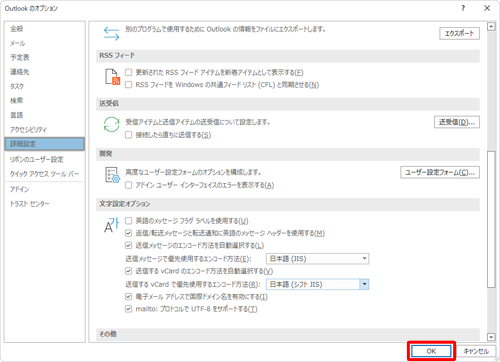The image size is (500, 362).
Task: Select the アドイン category
Action: click(44, 189)
